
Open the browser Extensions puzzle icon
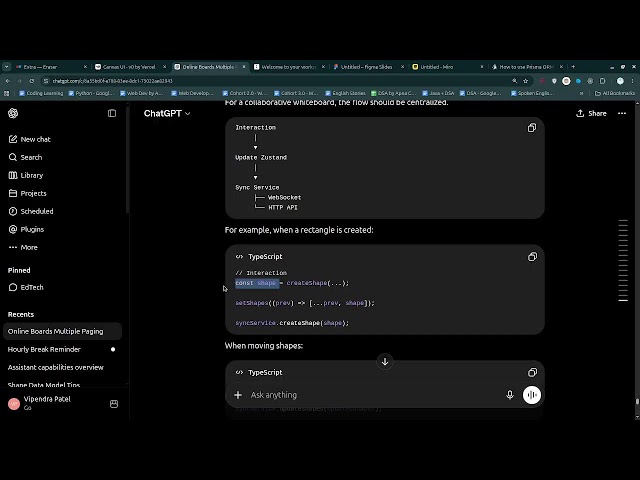[602, 81]
